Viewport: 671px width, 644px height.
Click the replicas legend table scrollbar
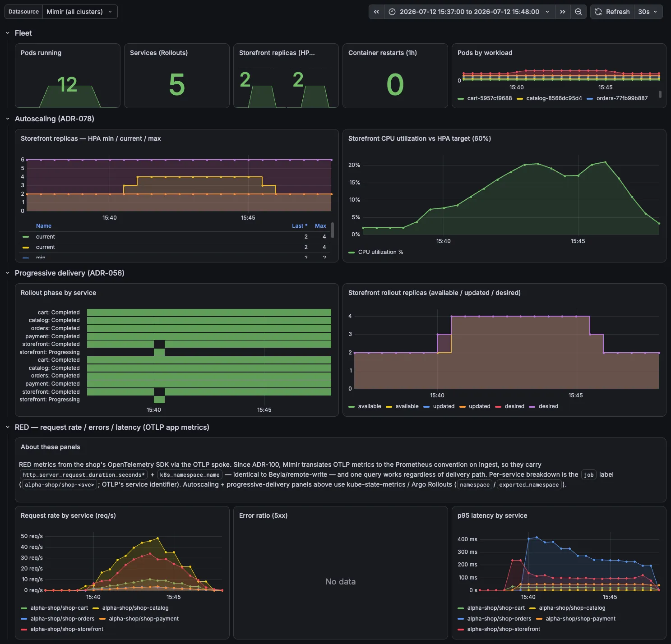point(333,230)
